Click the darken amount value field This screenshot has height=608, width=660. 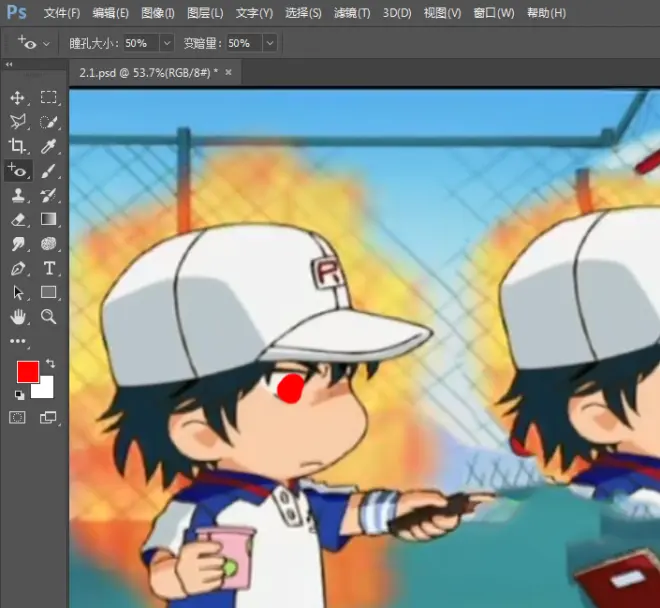244,43
